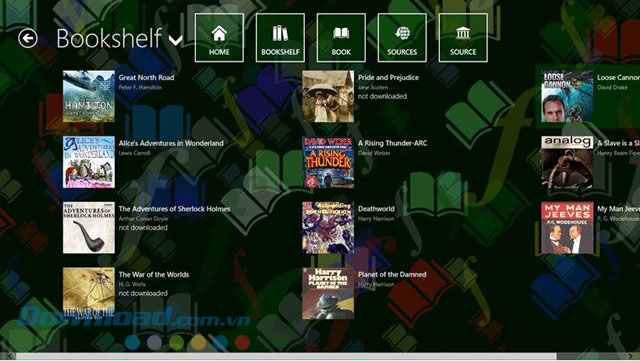Open the Book tile
The width and height of the screenshot is (640, 361).
click(341, 38)
